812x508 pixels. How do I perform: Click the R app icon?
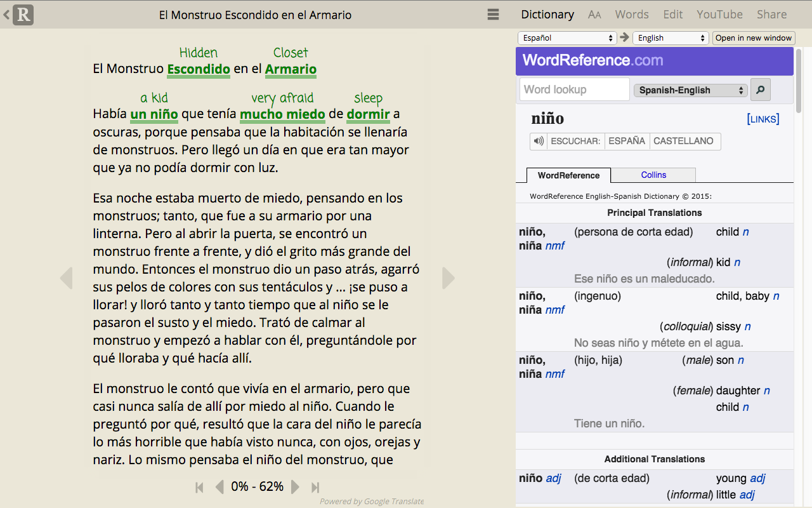[23, 14]
